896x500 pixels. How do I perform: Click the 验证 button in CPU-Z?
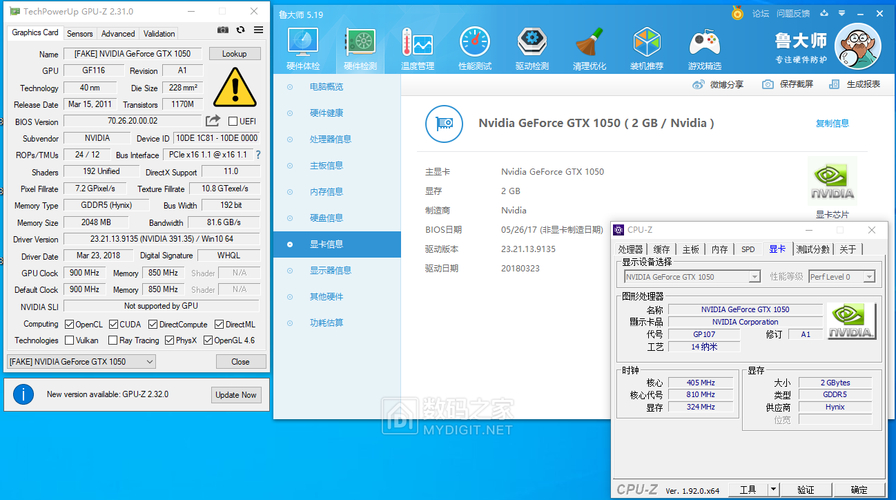806,490
